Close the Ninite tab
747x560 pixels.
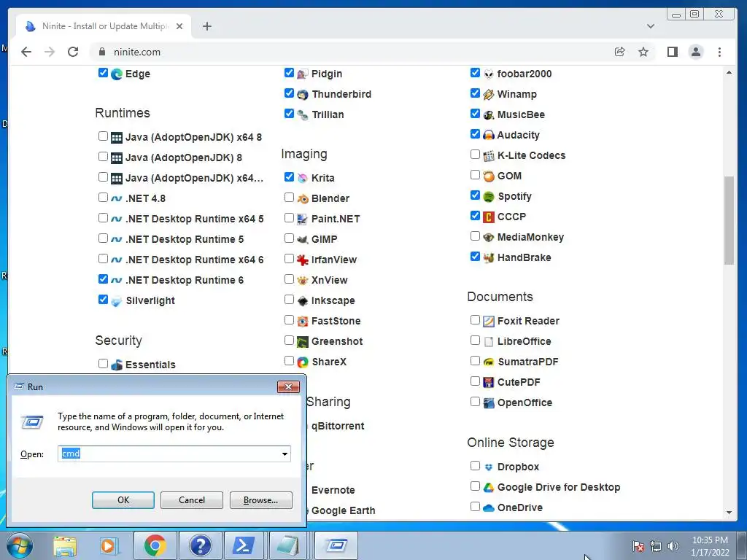click(x=179, y=26)
